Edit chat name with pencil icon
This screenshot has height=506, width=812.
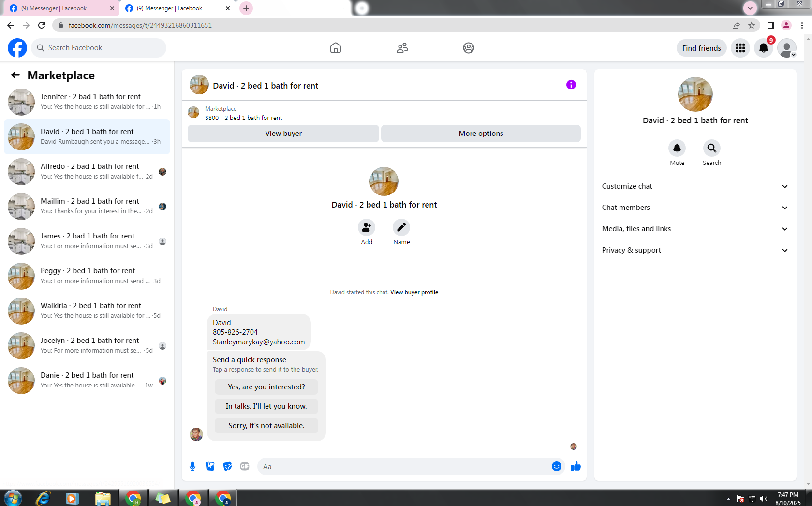[401, 227]
